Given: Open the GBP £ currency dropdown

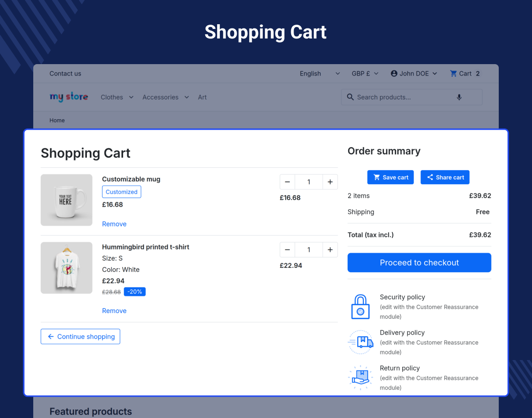Looking at the screenshot, I should pyautogui.click(x=365, y=74).
